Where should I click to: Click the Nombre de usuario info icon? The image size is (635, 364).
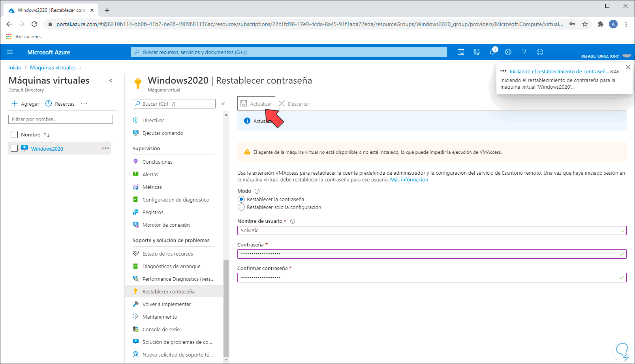(293, 221)
